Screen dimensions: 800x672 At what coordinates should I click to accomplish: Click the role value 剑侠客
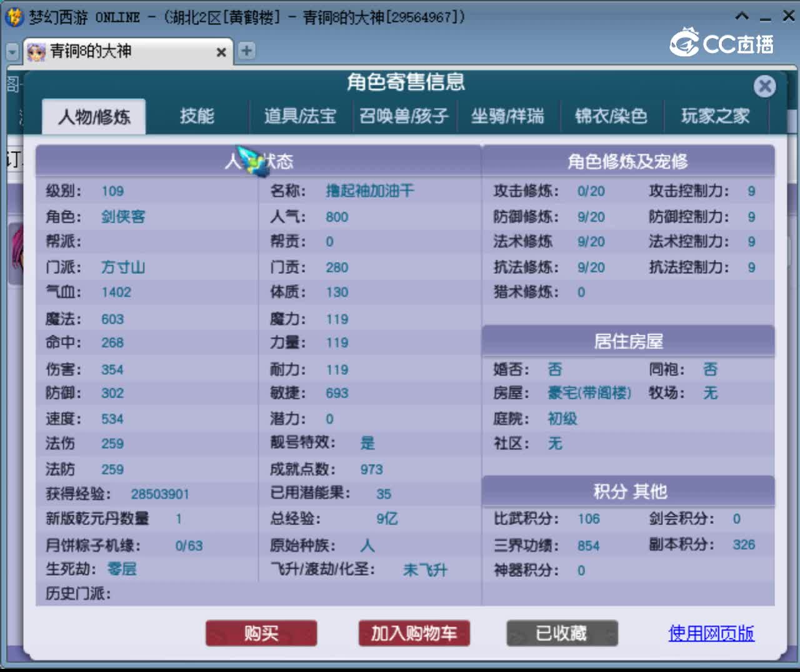(x=123, y=217)
